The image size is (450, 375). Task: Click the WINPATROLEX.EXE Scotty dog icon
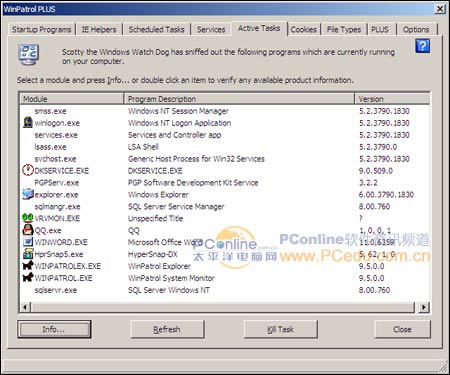click(x=28, y=265)
